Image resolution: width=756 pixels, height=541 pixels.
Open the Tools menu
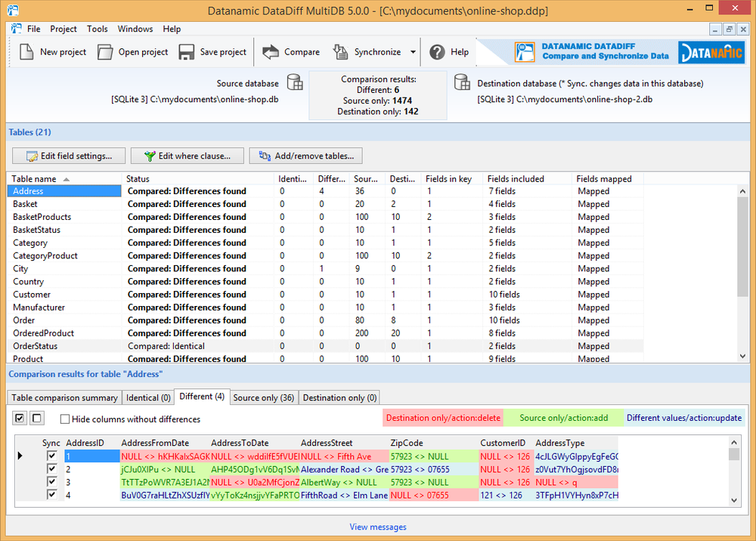tap(97, 29)
